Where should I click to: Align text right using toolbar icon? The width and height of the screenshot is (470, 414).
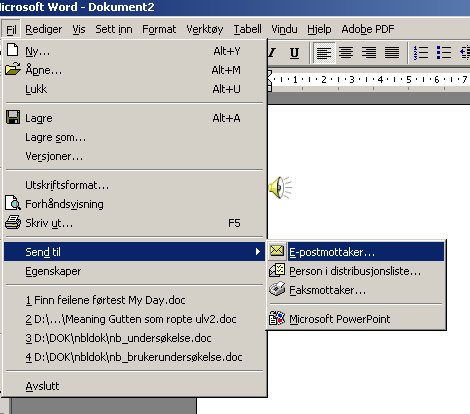tap(369, 53)
